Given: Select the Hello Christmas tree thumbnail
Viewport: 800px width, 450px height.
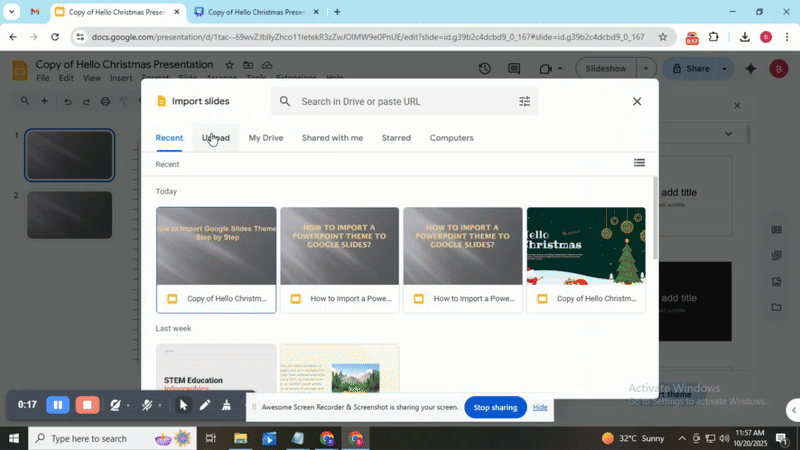Looking at the screenshot, I should (x=585, y=246).
